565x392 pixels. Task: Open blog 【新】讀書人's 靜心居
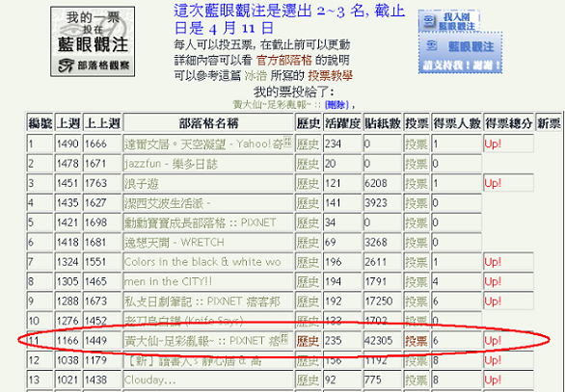click(x=193, y=360)
